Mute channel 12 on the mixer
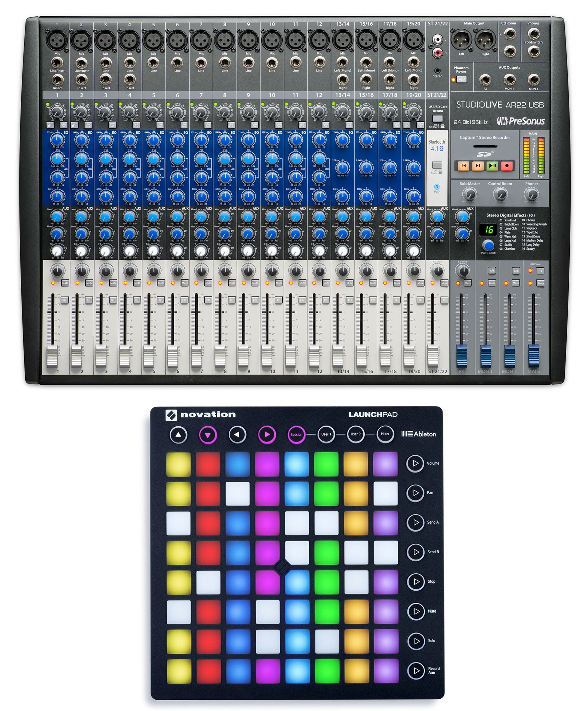588x711 pixels. (326, 283)
